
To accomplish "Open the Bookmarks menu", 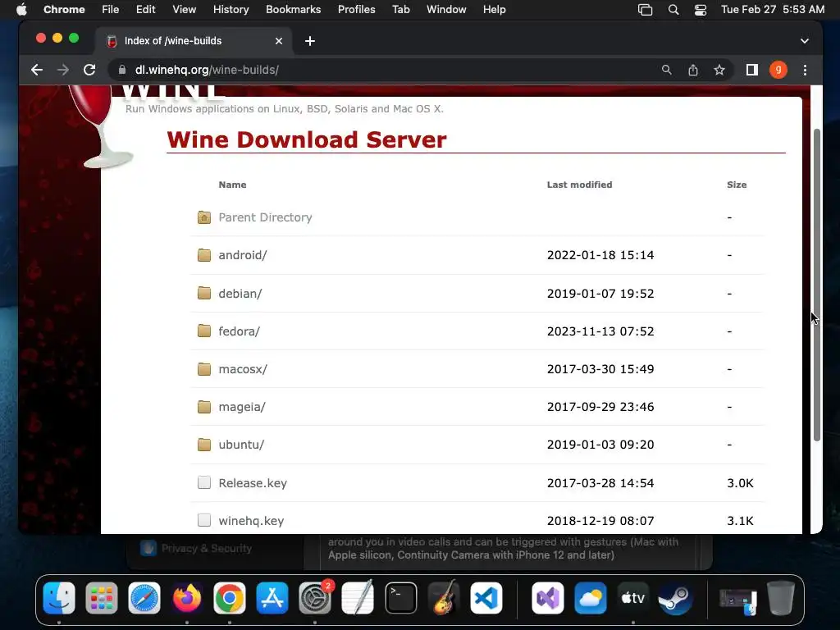I will [293, 10].
